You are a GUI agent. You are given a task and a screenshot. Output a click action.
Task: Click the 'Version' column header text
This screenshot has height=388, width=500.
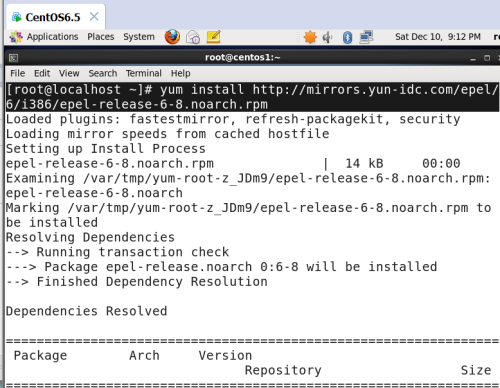225,355
